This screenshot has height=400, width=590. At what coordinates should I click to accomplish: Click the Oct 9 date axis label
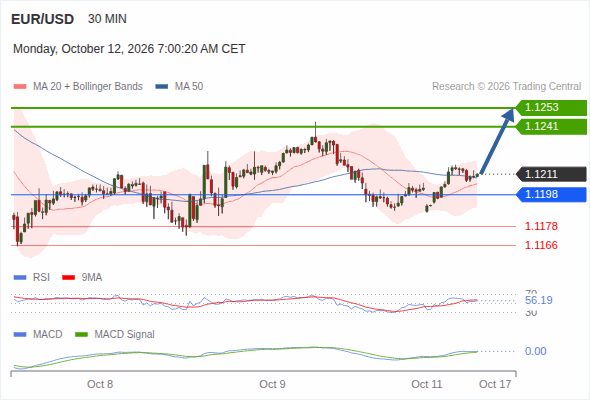pyautogui.click(x=272, y=384)
